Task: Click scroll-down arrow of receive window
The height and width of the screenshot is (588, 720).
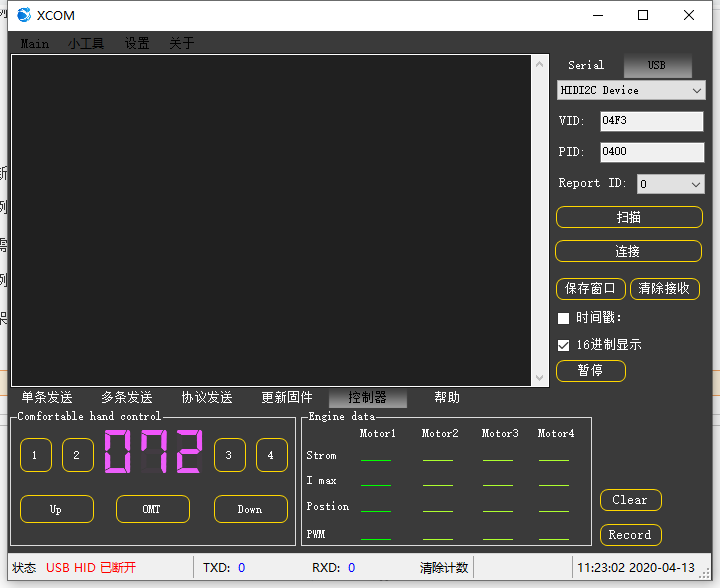Action: [x=540, y=378]
